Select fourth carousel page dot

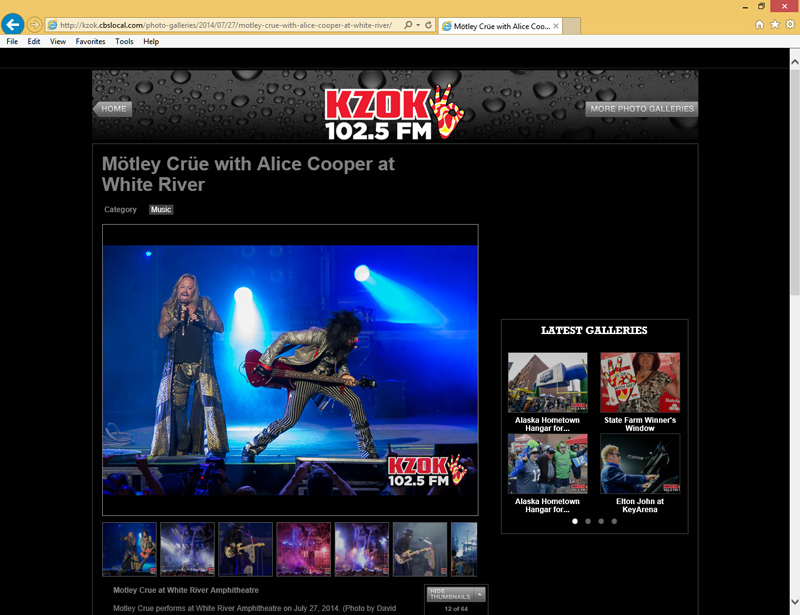pyautogui.click(x=614, y=521)
